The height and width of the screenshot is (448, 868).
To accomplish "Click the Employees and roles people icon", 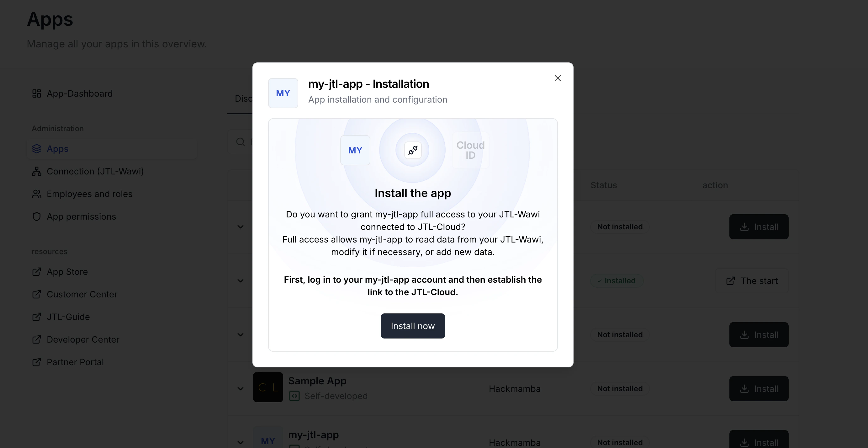I will [37, 194].
